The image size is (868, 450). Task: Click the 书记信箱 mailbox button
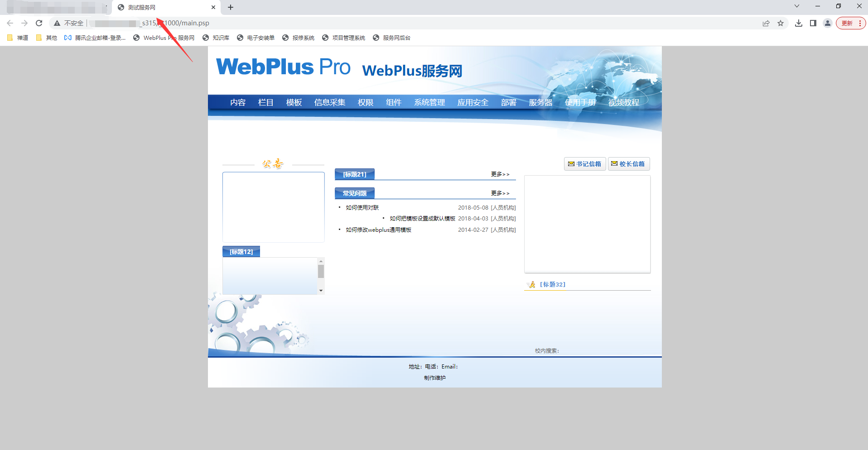click(x=585, y=164)
